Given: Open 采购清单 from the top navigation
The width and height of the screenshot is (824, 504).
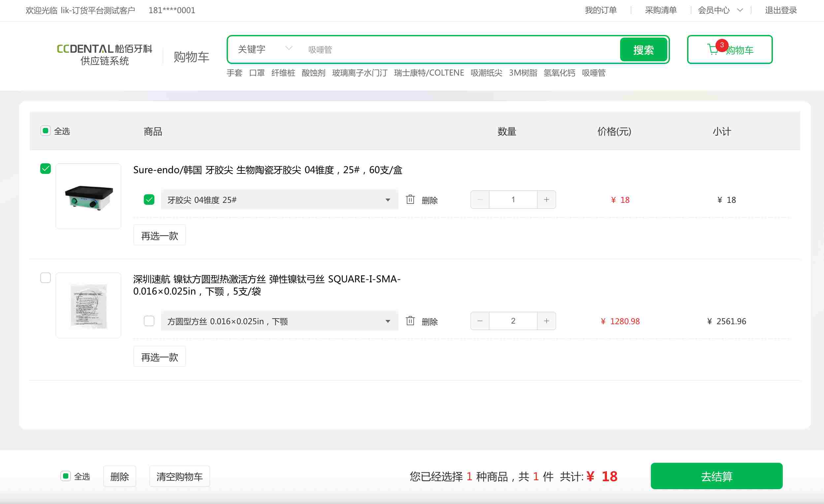Looking at the screenshot, I should tap(660, 10).
